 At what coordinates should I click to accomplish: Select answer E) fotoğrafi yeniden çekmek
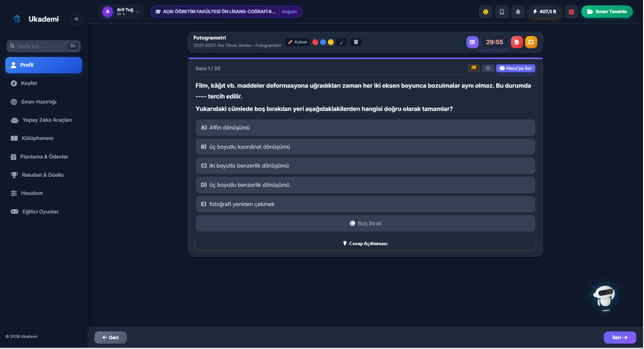(x=365, y=204)
